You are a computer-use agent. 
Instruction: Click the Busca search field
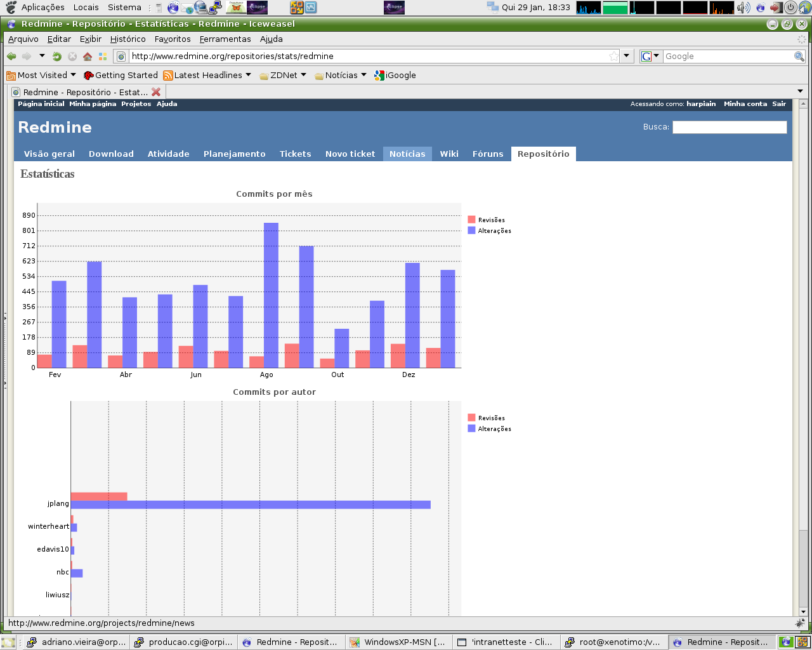730,127
